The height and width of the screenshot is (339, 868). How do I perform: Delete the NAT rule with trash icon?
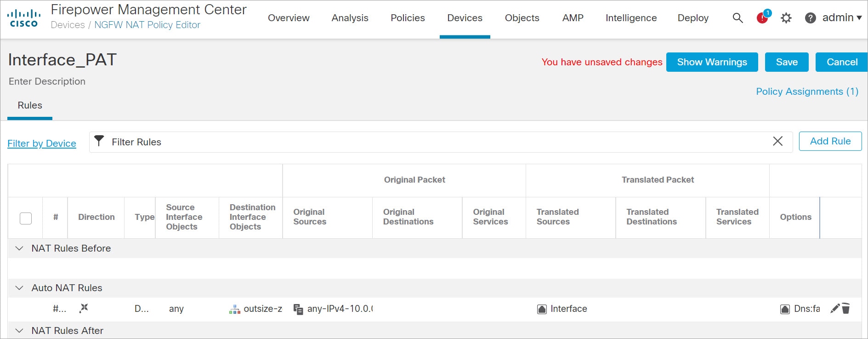tap(846, 308)
